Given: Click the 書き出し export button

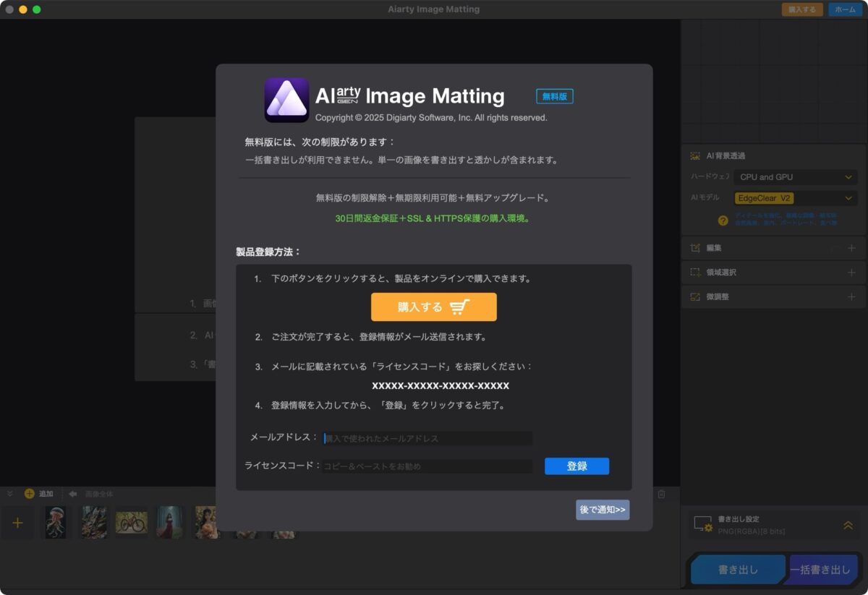Looking at the screenshot, I should pyautogui.click(x=739, y=570).
